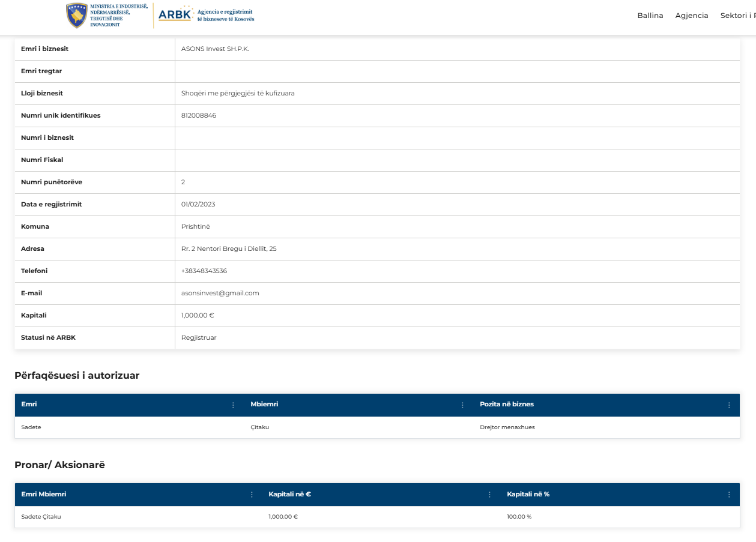Screen dimensions: 756x542
Task: Sort by Kapitali në % column header
Action: point(528,495)
